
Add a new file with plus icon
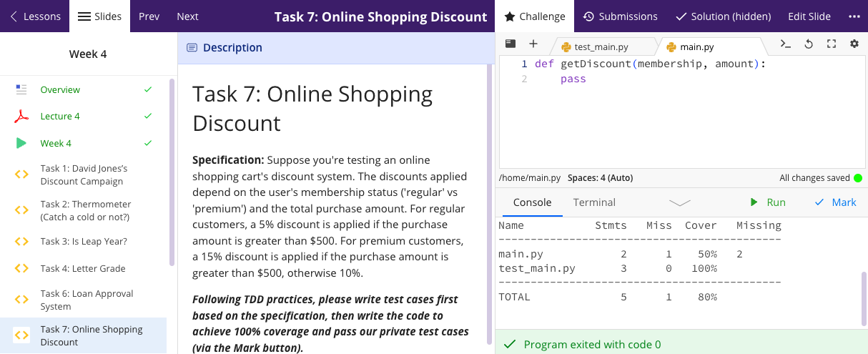[533, 44]
